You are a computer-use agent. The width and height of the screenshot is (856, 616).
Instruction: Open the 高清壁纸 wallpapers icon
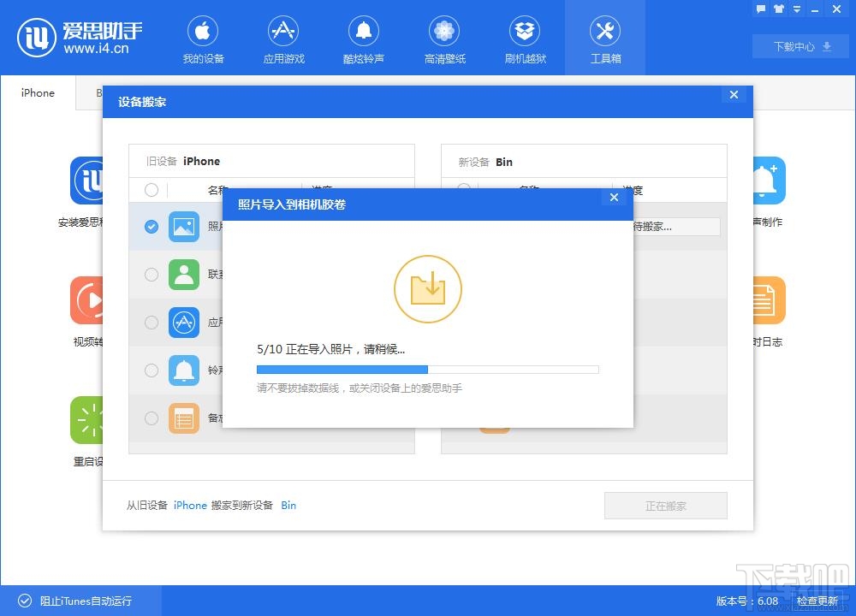tap(443, 38)
